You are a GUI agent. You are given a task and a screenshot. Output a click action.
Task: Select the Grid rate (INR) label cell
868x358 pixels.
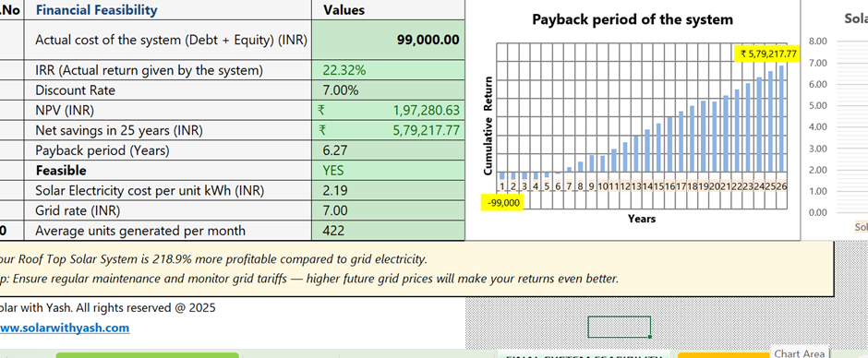(168, 210)
